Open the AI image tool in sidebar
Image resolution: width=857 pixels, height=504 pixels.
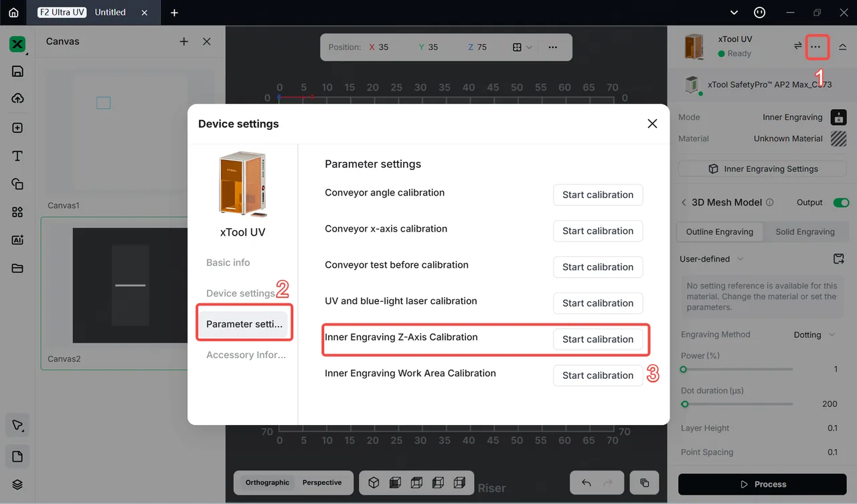pyautogui.click(x=17, y=240)
